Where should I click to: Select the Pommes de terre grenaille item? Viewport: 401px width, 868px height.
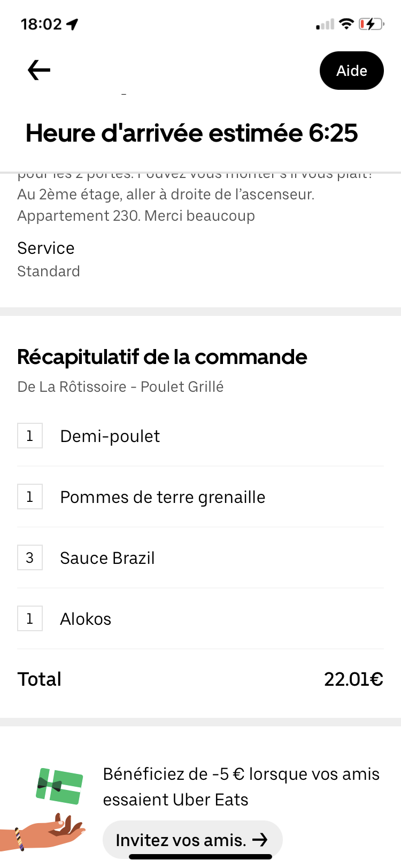coord(163,497)
